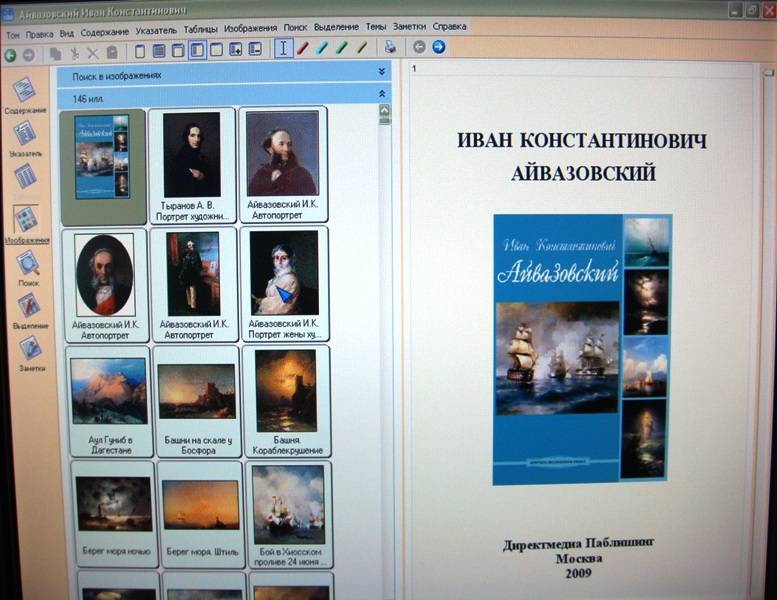
Task: Open the Справка menu
Action: pyautogui.click(x=449, y=26)
